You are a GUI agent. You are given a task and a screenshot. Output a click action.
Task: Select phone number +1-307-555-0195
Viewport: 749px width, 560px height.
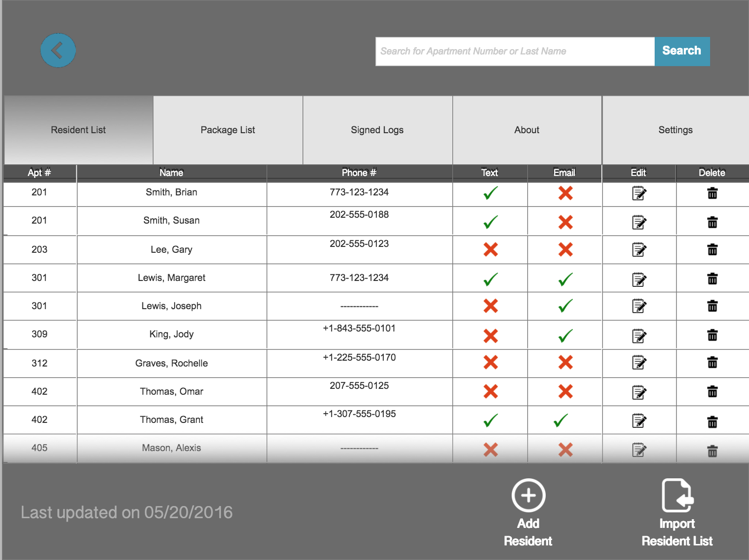coord(359,414)
